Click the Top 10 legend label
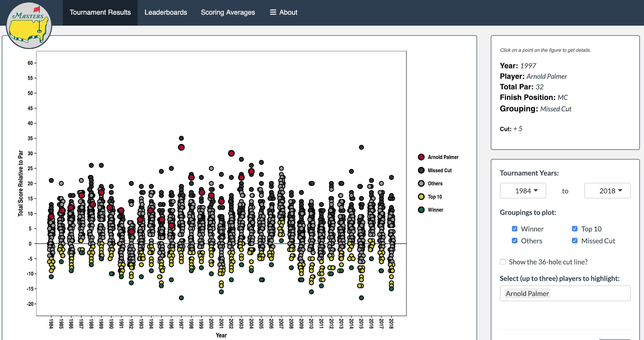Viewport: 644px width, 340px height. coord(435,197)
